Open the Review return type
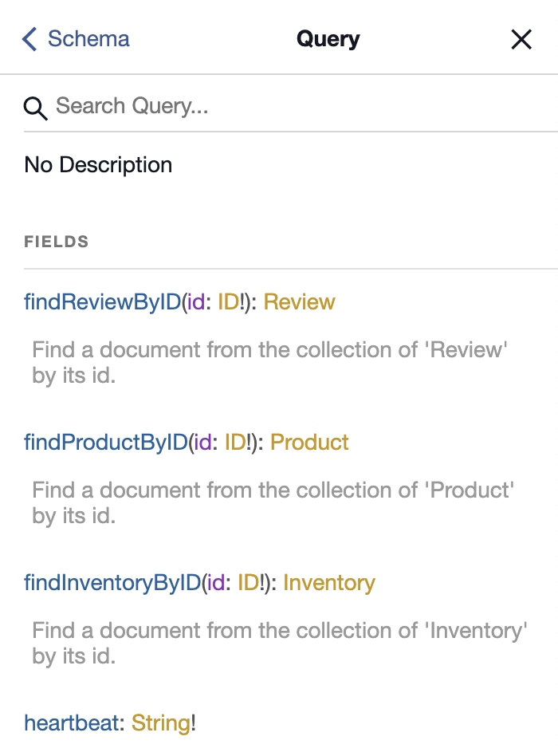558x756 pixels. click(299, 302)
